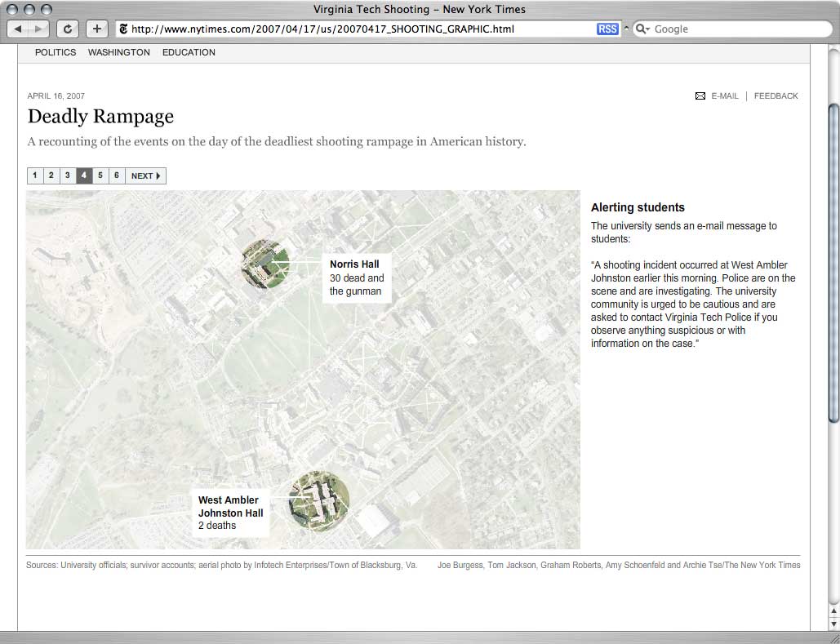Click the plus add bookmark button
This screenshot has width=840, height=644.
(x=96, y=29)
